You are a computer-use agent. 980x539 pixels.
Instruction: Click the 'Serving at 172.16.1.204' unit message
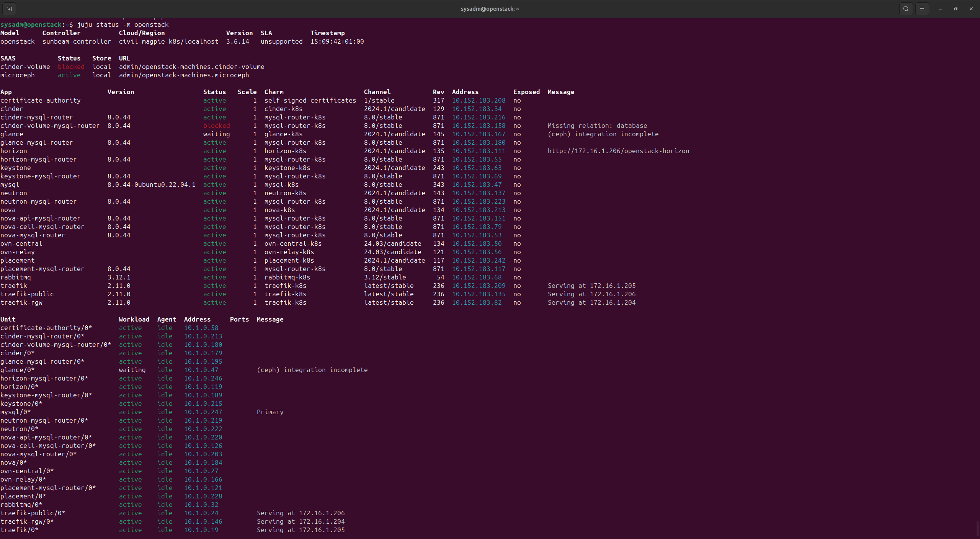tap(301, 521)
